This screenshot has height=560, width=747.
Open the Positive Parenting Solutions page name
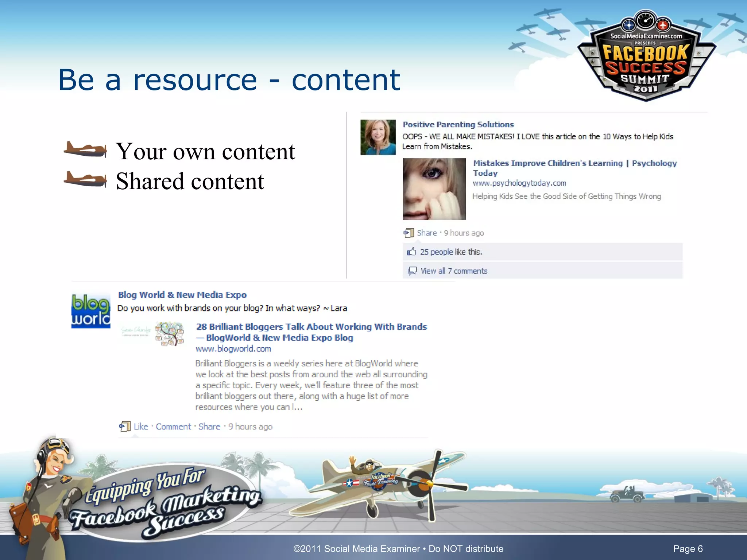point(458,125)
